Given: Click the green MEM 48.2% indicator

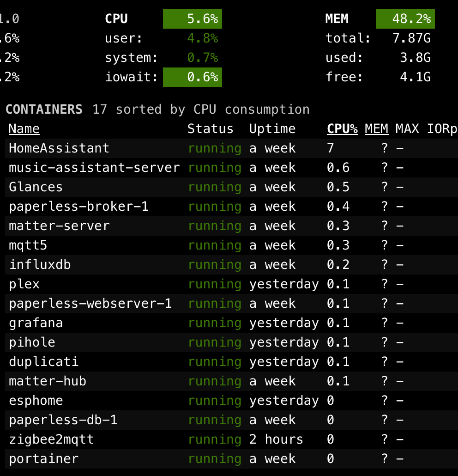Looking at the screenshot, I should coord(405,19).
